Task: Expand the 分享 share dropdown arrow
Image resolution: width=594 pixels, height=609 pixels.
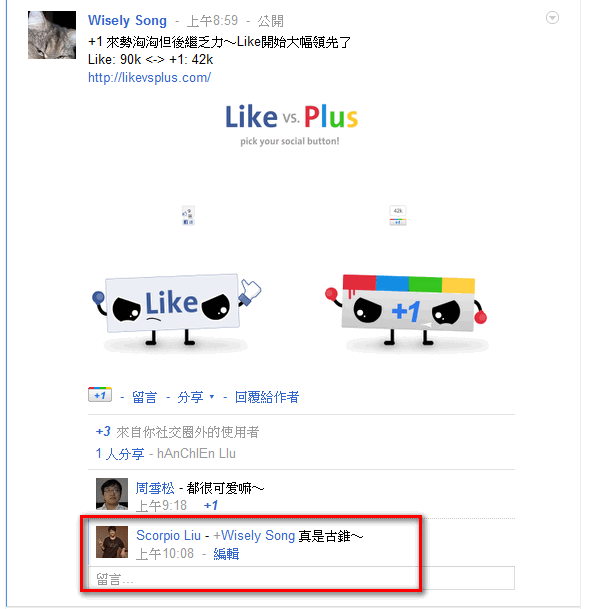Action: 212,397
